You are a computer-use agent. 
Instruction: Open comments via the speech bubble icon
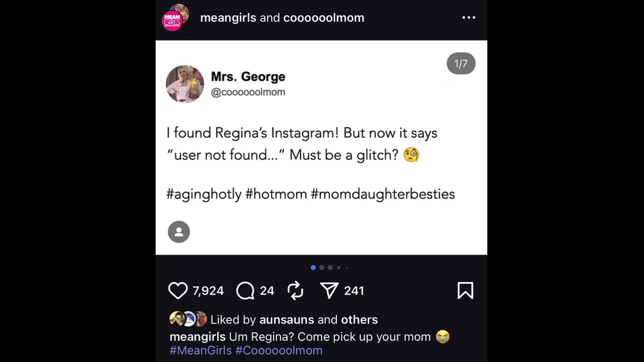(x=245, y=290)
